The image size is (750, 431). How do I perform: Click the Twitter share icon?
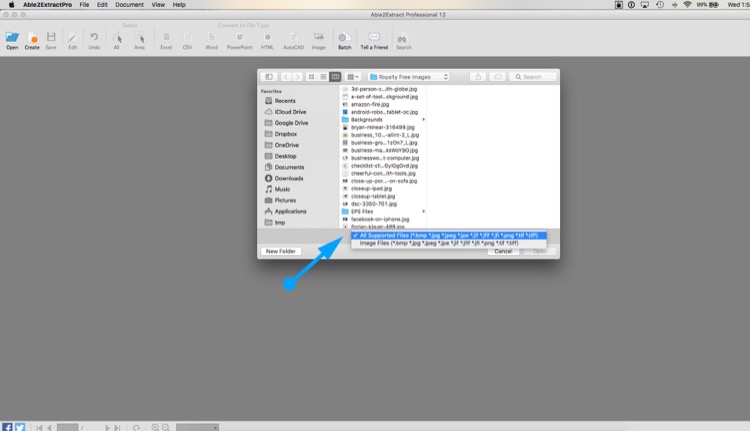20,427
